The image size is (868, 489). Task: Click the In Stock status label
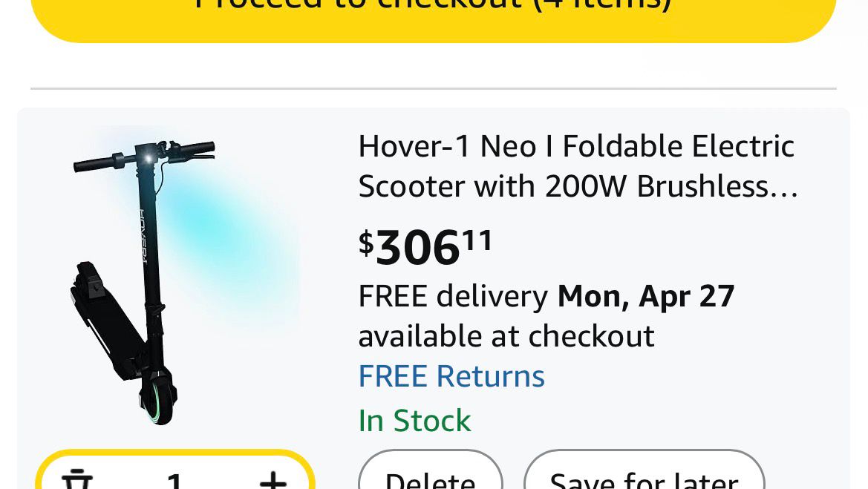(x=414, y=421)
